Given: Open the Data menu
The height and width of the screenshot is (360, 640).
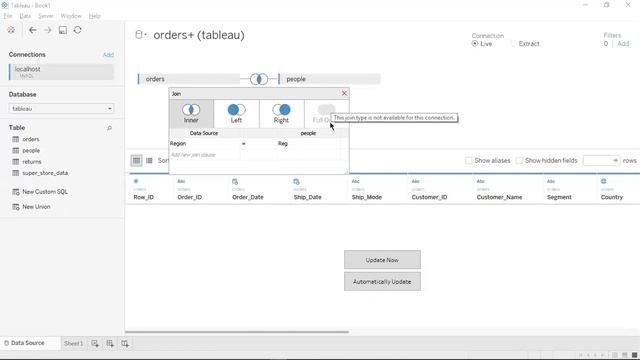Looking at the screenshot, I should click(25, 16).
